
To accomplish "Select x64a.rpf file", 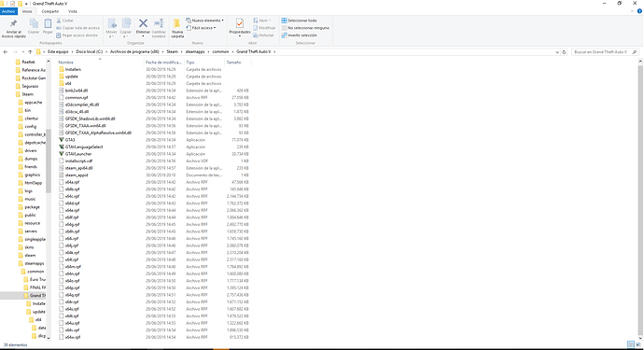I will coord(69,182).
